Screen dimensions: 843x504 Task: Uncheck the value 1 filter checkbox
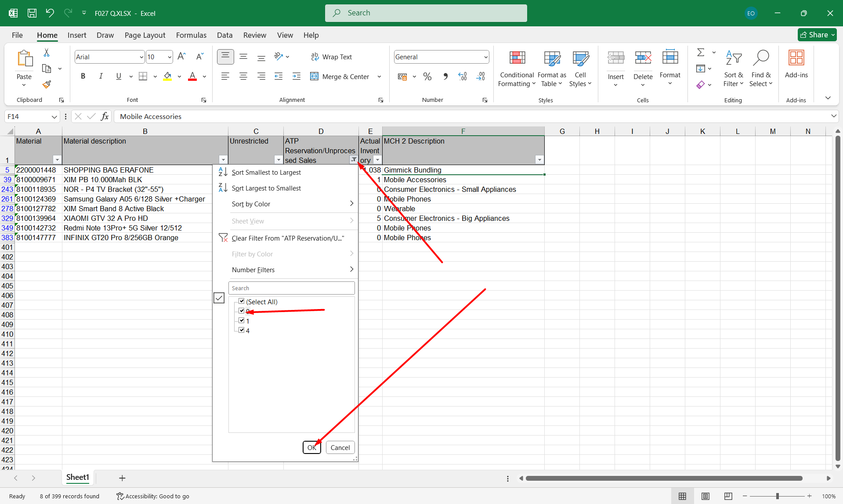[242, 320]
